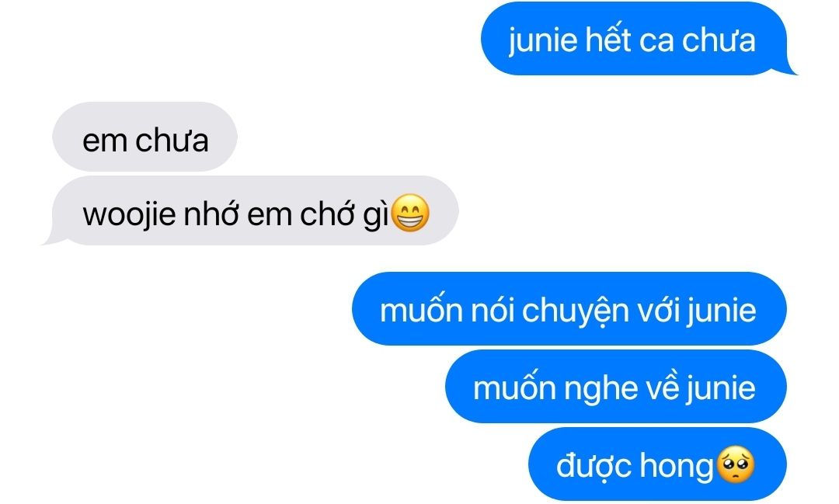The width and height of the screenshot is (839, 504).
Task: Click the tail of the 'junie hết ca chưa' bubble
Action: tap(789, 68)
